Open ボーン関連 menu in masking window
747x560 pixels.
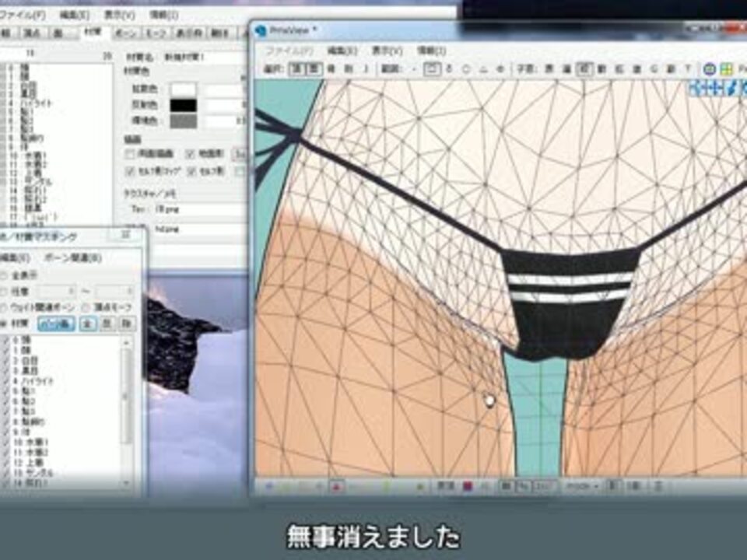[x=72, y=257]
